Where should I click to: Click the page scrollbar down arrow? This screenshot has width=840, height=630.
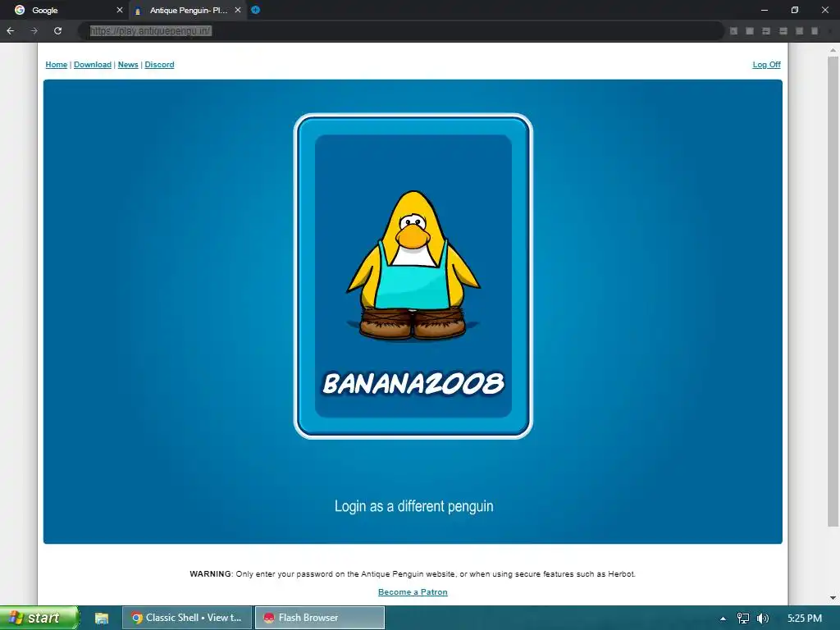[833, 598]
